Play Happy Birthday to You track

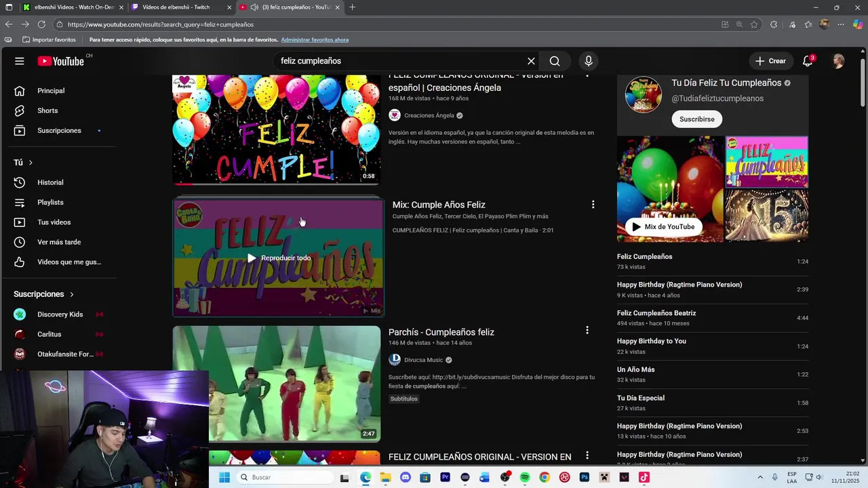pos(712,346)
